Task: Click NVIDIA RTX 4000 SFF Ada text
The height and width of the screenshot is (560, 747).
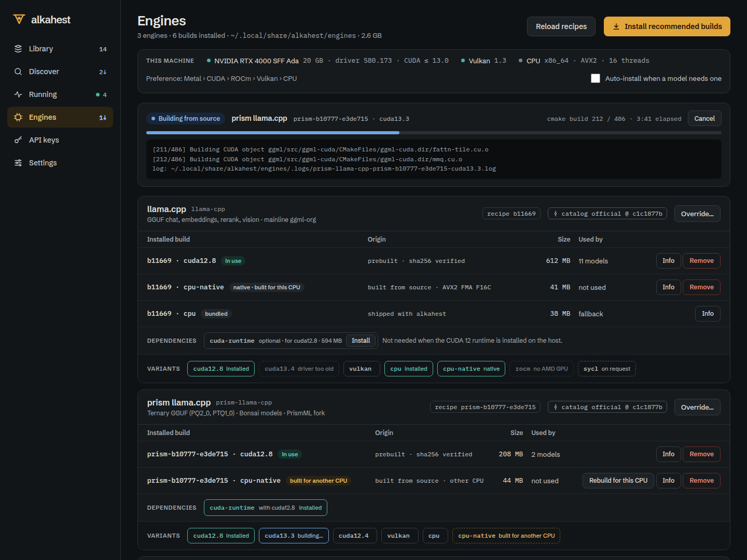Action: 256,61
